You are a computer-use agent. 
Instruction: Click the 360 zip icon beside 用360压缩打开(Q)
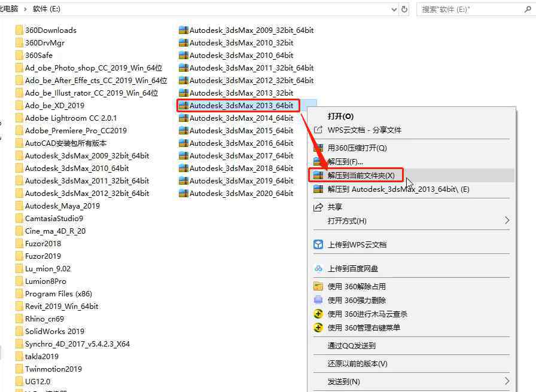318,148
